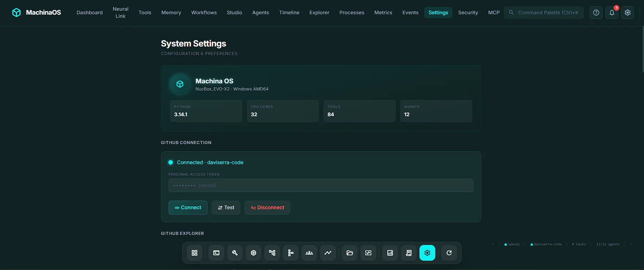The image size is (644, 270).
Task: Click the processor chip icon in the dock
Action: (254, 253)
